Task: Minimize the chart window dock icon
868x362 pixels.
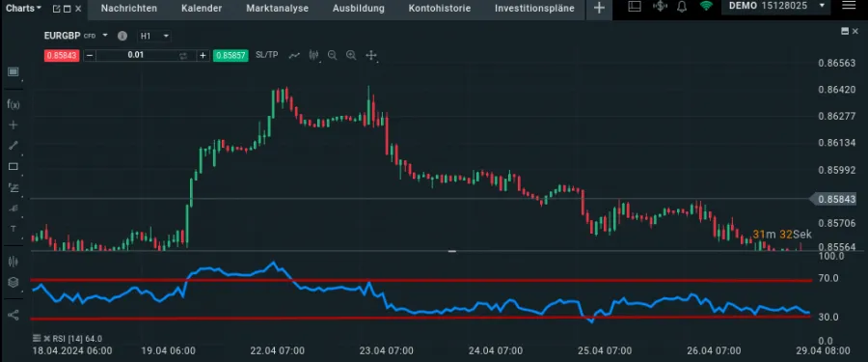Action: click(845, 31)
